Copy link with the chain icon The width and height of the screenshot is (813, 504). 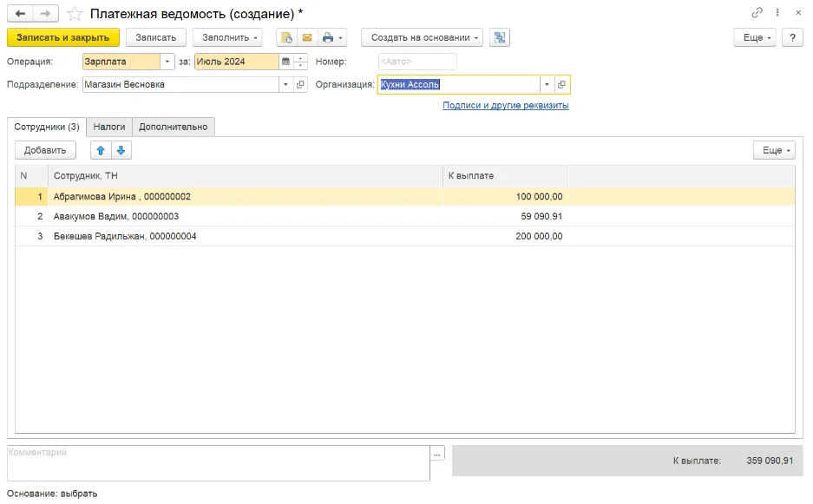point(757,12)
